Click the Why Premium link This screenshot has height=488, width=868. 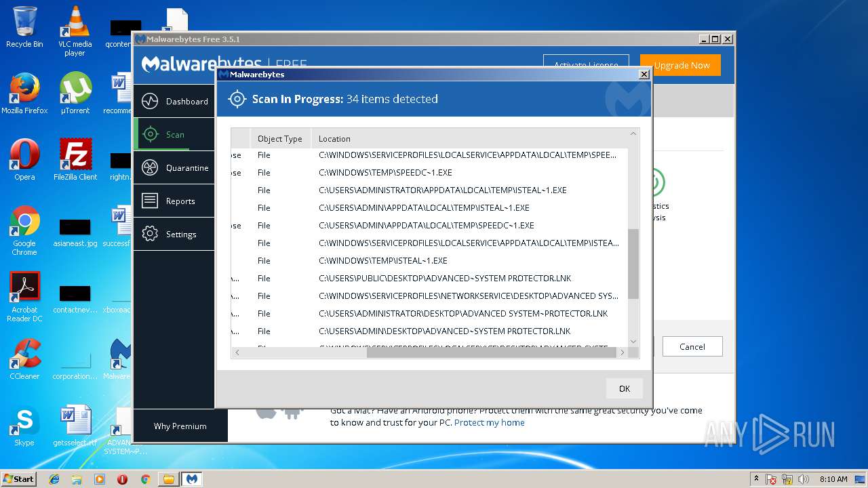coord(180,426)
